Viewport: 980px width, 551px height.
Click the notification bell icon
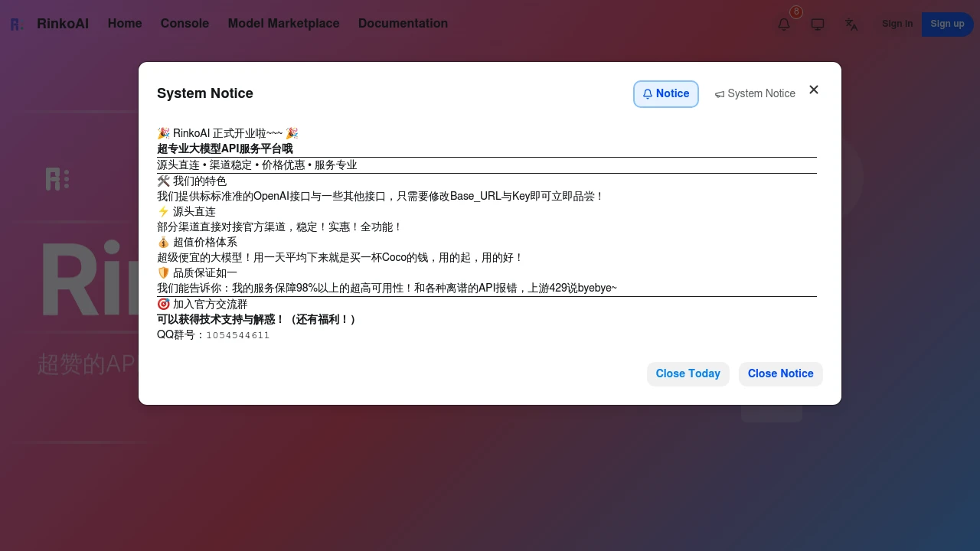[x=784, y=24]
